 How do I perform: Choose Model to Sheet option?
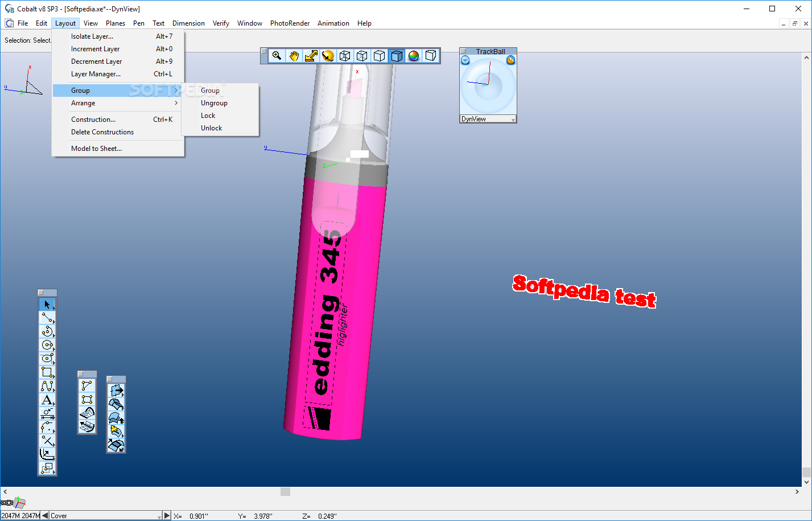(x=117, y=149)
